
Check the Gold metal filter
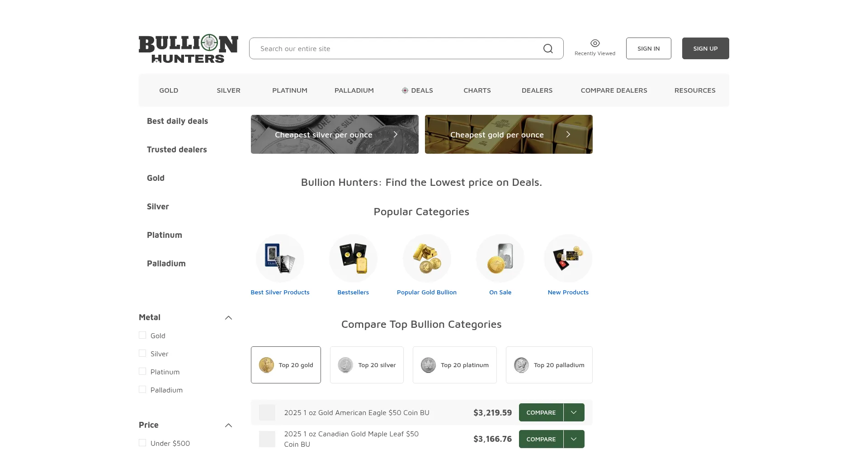click(142, 336)
